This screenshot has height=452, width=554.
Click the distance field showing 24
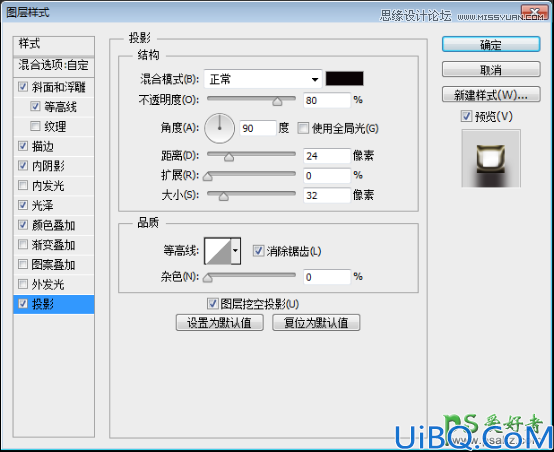327,155
